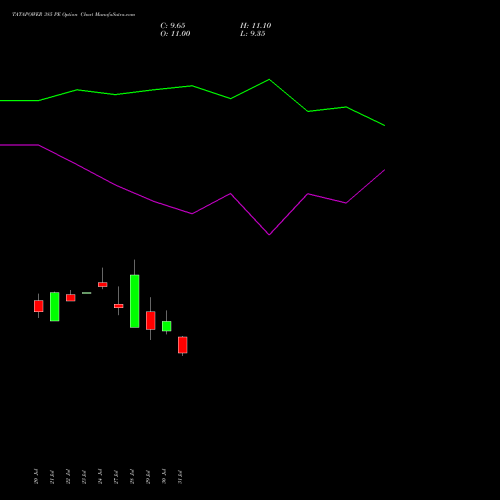Viewport: 500px width, 500px height.
Task: Click the open value O: 11.00
Action: coord(175,34)
